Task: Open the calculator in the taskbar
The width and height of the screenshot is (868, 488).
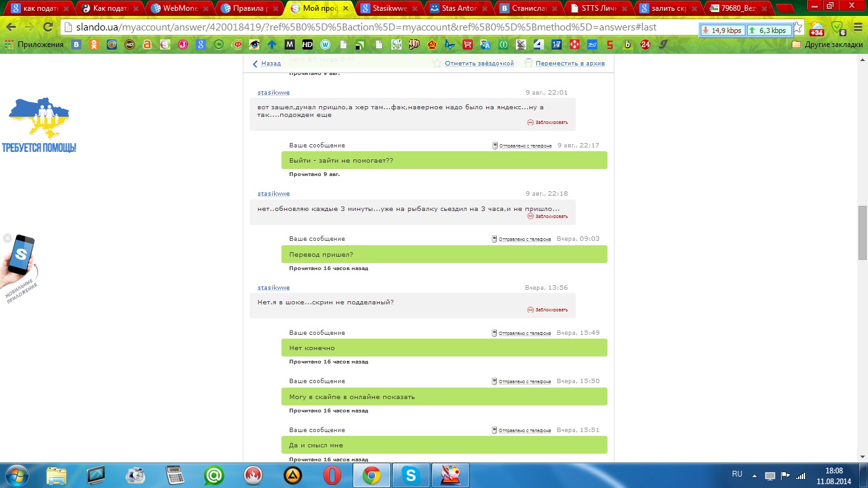Action: click(175, 475)
